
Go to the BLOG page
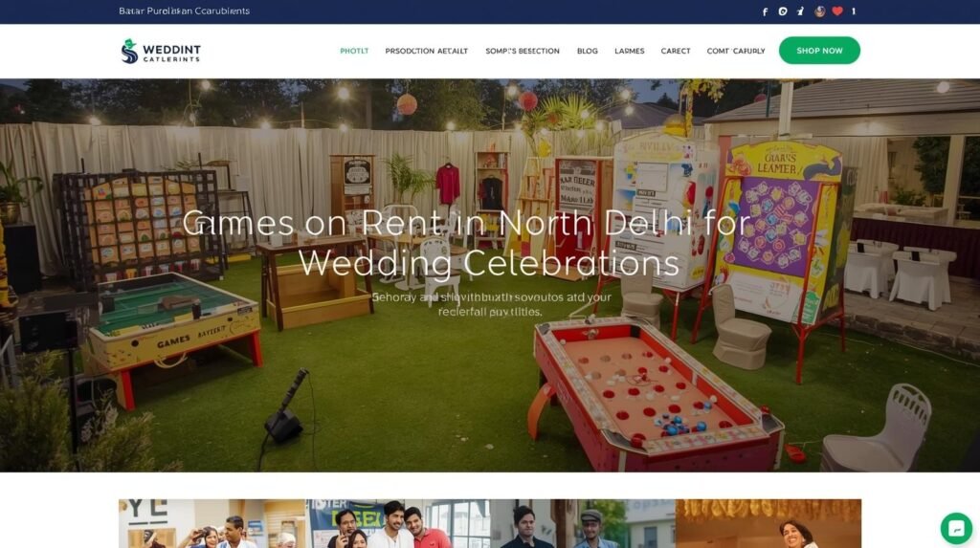point(588,52)
